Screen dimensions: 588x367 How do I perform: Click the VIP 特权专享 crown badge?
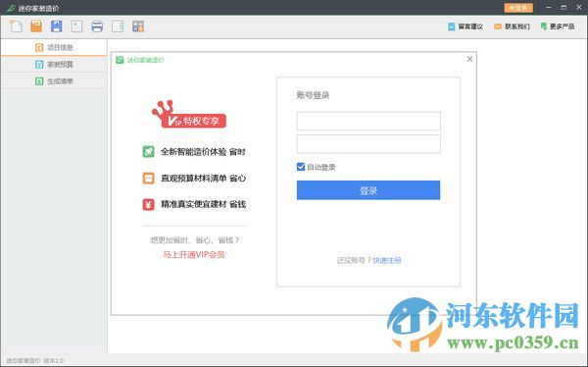tap(188, 115)
